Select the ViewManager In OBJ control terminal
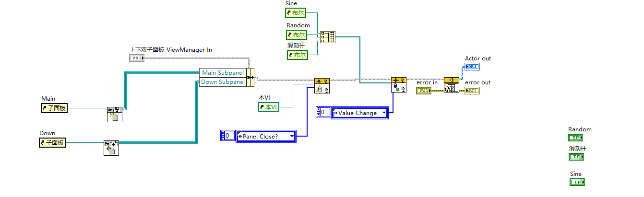Screen dimensions: 644x197 point(137,58)
